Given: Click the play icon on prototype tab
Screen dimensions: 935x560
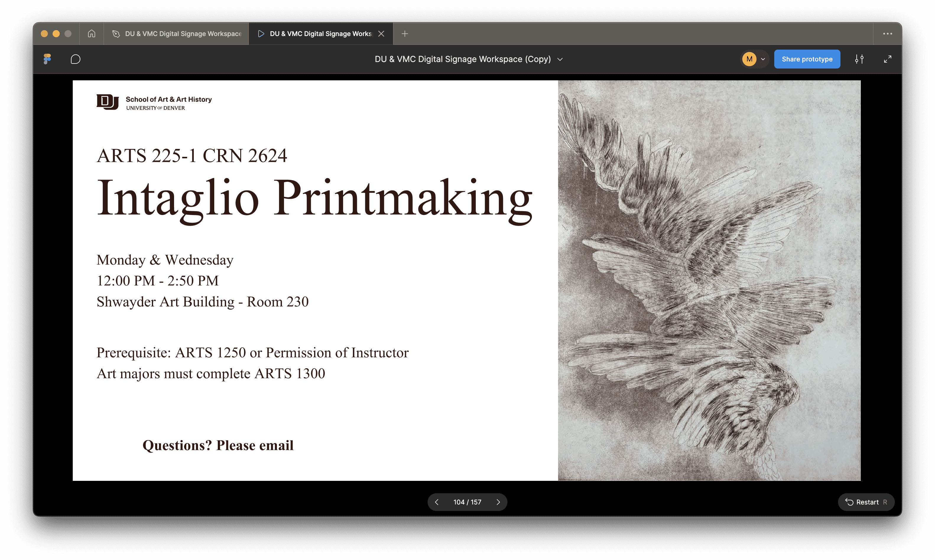Looking at the screenshot, I should pyautogui.click(x=260, y=34).
